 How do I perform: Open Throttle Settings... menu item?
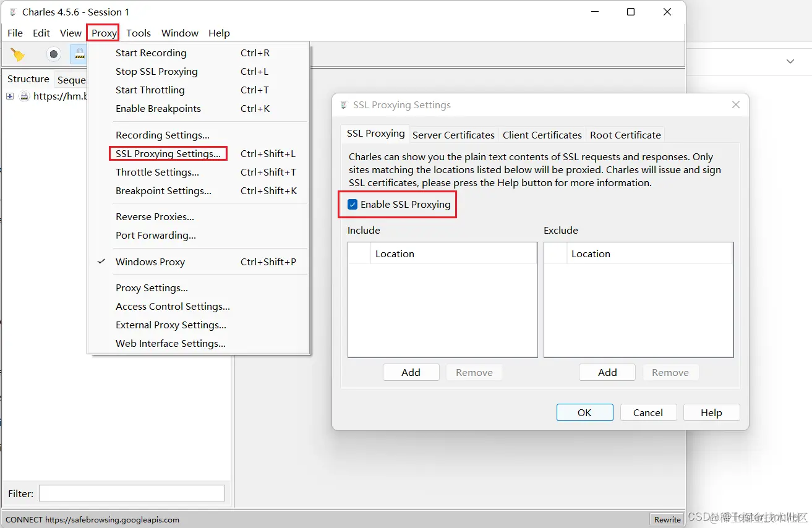pos(198,172)
